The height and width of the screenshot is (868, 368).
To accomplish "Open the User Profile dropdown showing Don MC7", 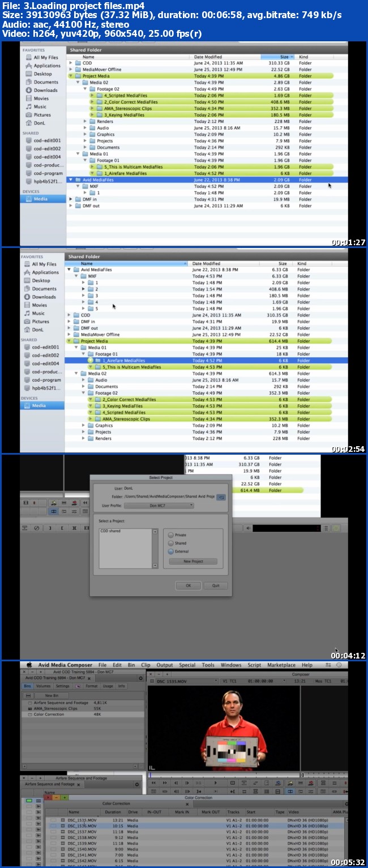I will pos(159,505).
